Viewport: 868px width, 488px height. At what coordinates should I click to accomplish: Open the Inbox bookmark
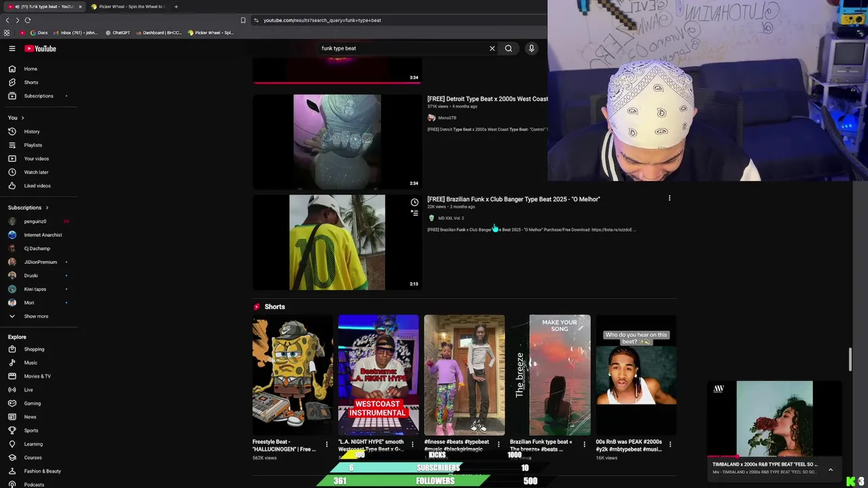pyautogui.click(x=75, y=33)
